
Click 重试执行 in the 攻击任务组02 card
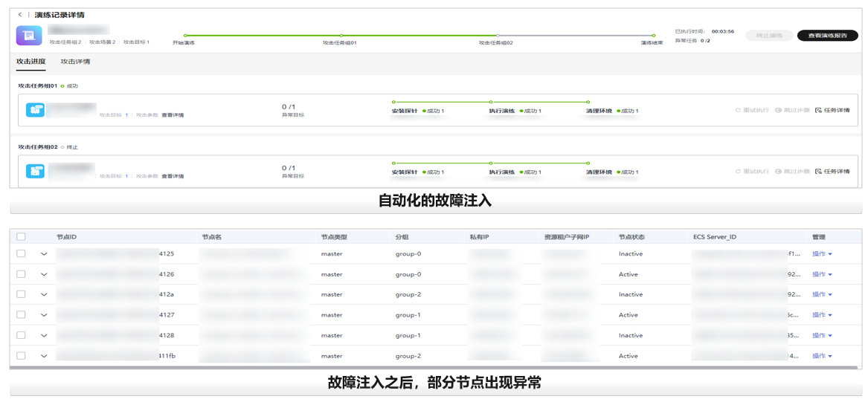tap(752, 172)
